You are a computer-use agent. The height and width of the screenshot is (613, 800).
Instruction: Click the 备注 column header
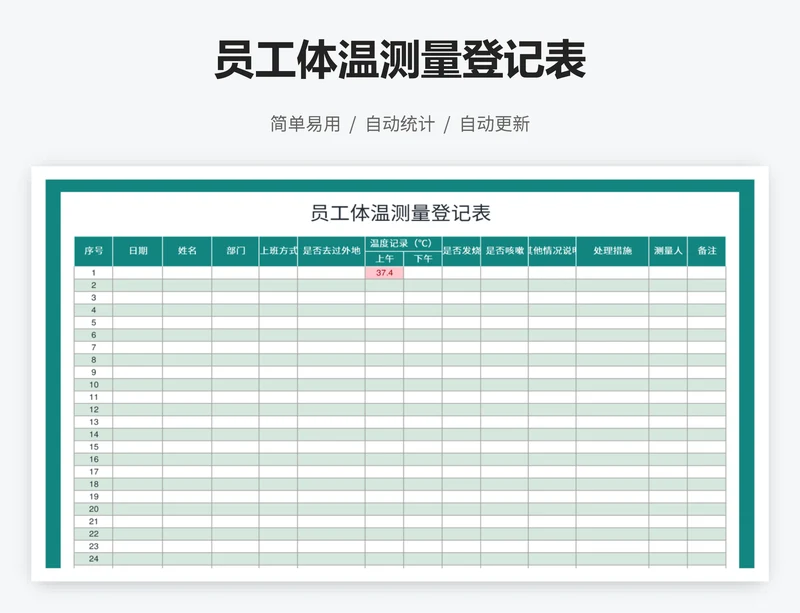707,251
